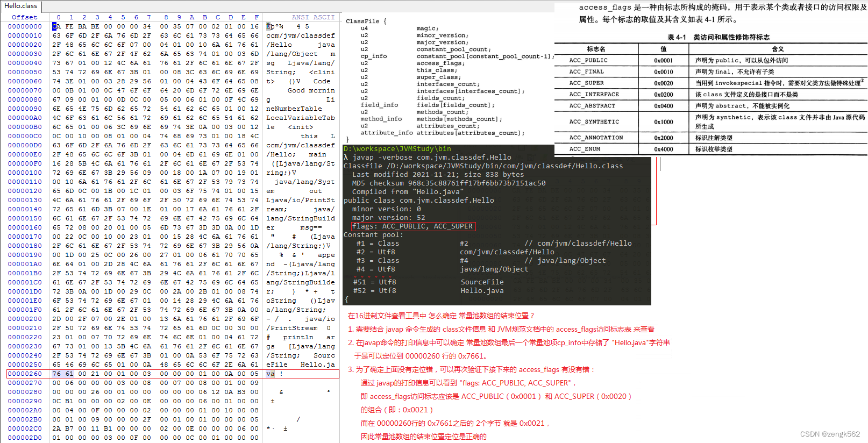Click 'this_class;' in ClassFile struct
Screen dimensions: 868x443
[437, 70]
